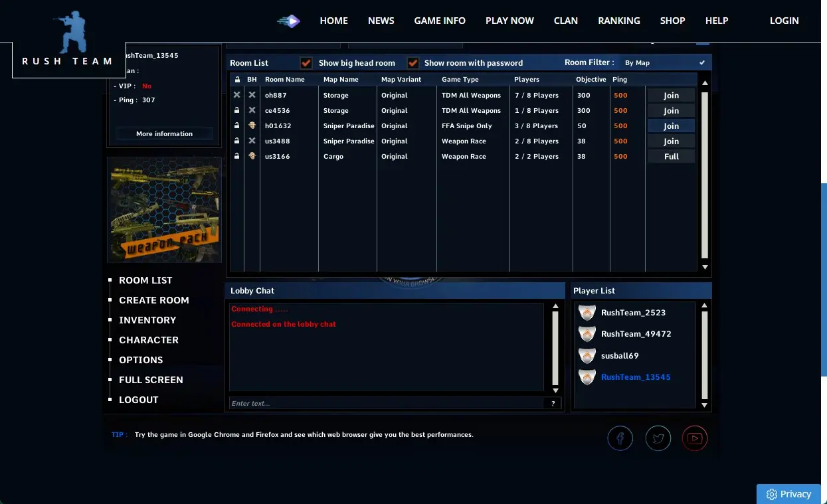Click the room list scroll up arrow

(x=705, y=83)
